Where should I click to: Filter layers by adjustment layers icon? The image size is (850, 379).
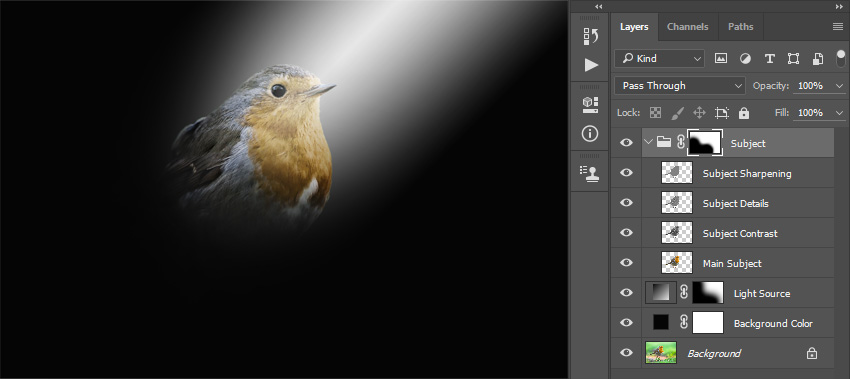click(745, 59)
